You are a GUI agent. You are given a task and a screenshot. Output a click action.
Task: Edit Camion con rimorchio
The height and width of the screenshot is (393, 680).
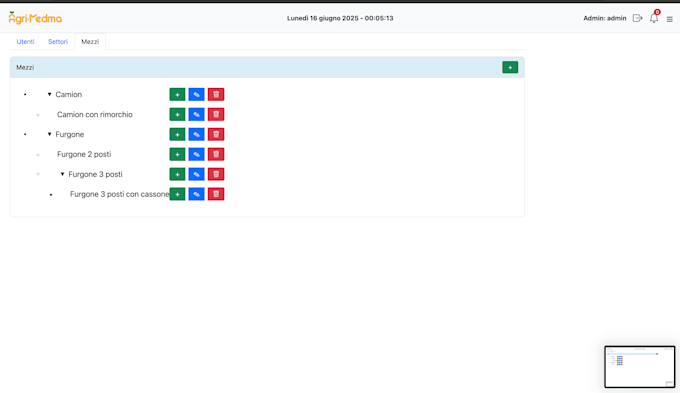coord(196,115)
